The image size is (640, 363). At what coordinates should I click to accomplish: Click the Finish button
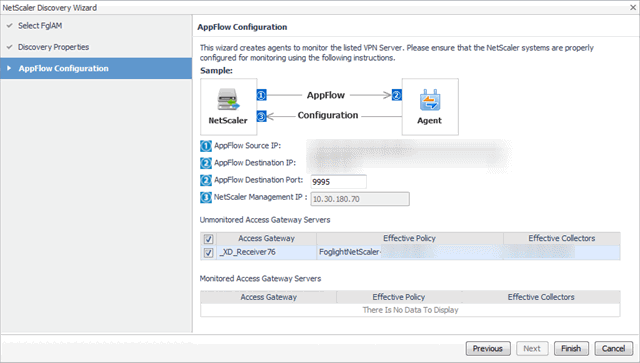[571, 348]
